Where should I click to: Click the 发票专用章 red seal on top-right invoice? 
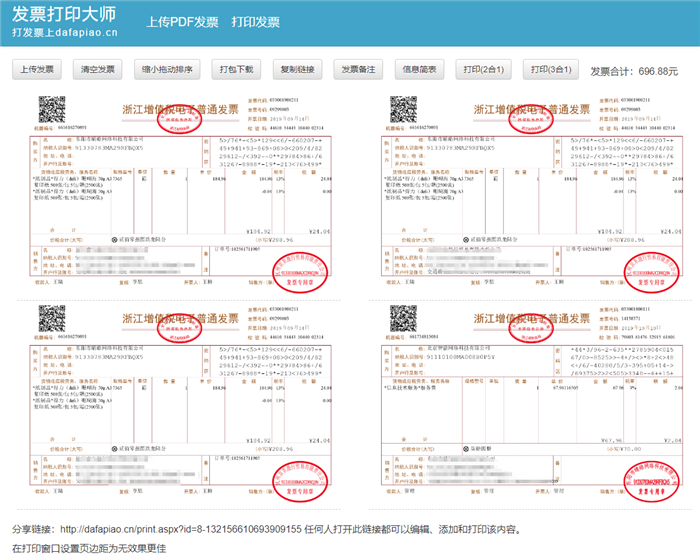point(651,272)
